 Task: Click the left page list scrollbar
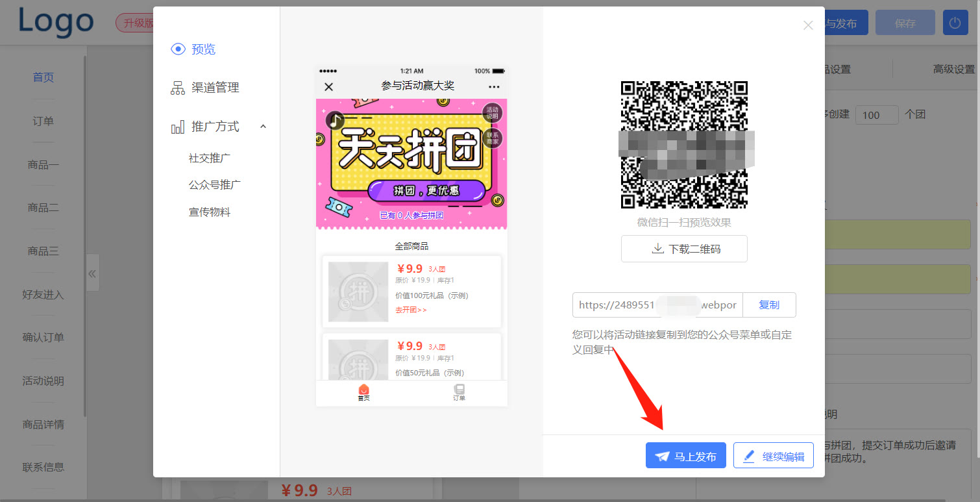coord(84,237)
